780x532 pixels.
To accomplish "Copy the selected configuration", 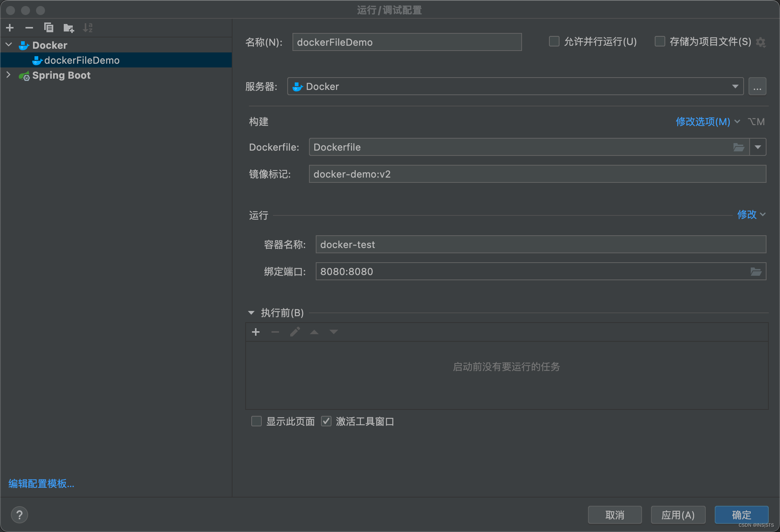I will coord(49,28).
